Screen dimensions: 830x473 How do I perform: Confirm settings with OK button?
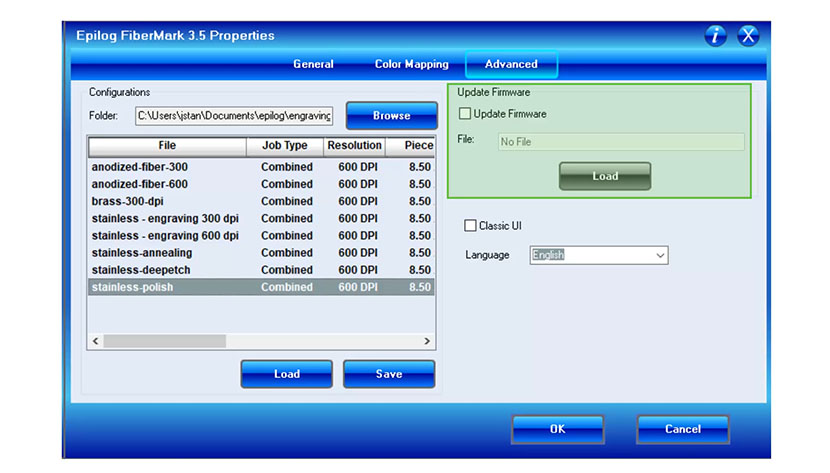pos(557,429)
